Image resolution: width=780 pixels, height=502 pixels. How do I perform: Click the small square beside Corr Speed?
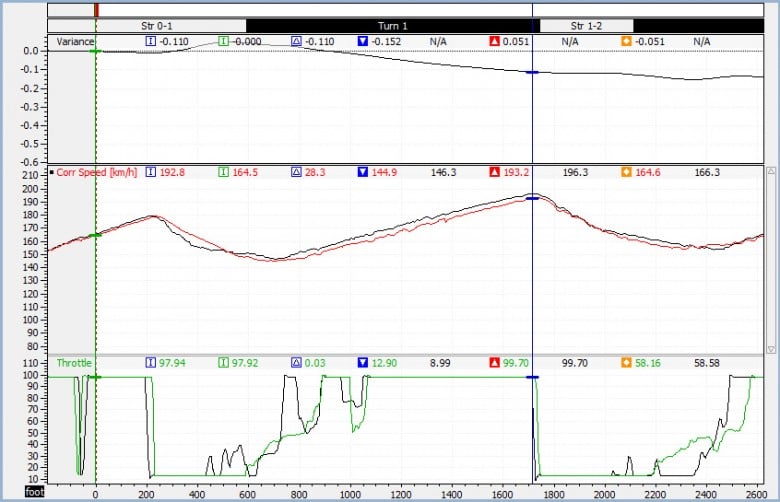click(52, 173)
